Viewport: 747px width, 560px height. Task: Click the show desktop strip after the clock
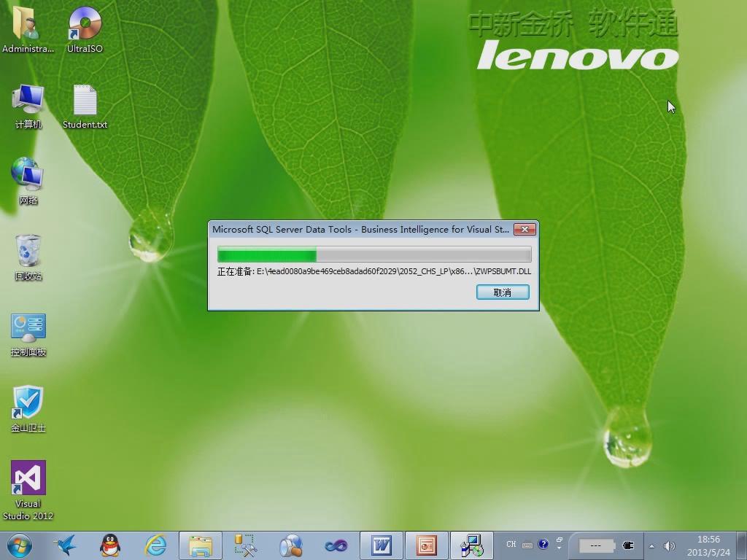click(x=743, y=545)
